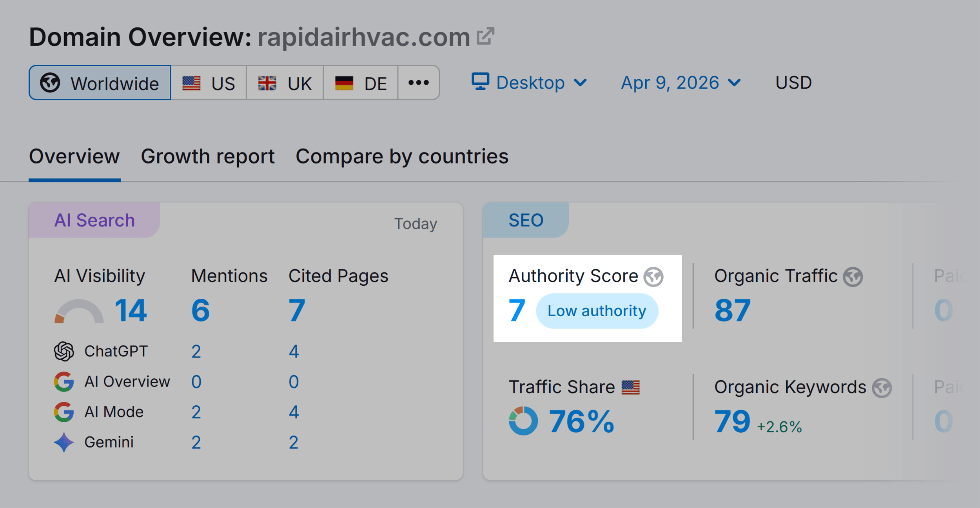Expand the more countries ellipsis menu
980x508 pixels.
(418, 82)
